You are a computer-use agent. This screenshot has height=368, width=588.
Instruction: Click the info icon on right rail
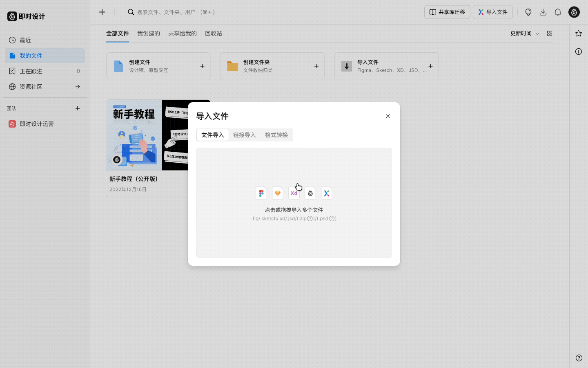(579, 52)
